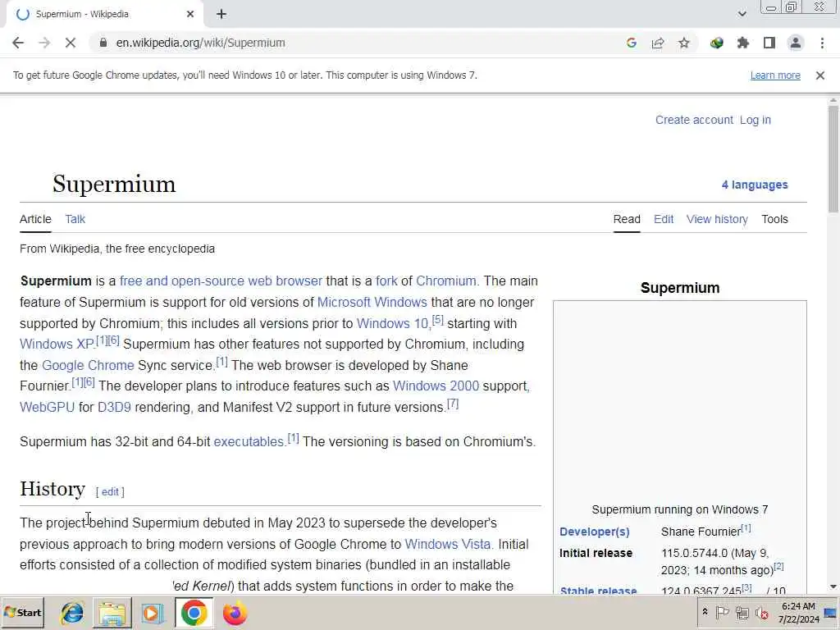840x630 pixels.
Task: Open the colored globe extension icon
Action: click(717, 43)
